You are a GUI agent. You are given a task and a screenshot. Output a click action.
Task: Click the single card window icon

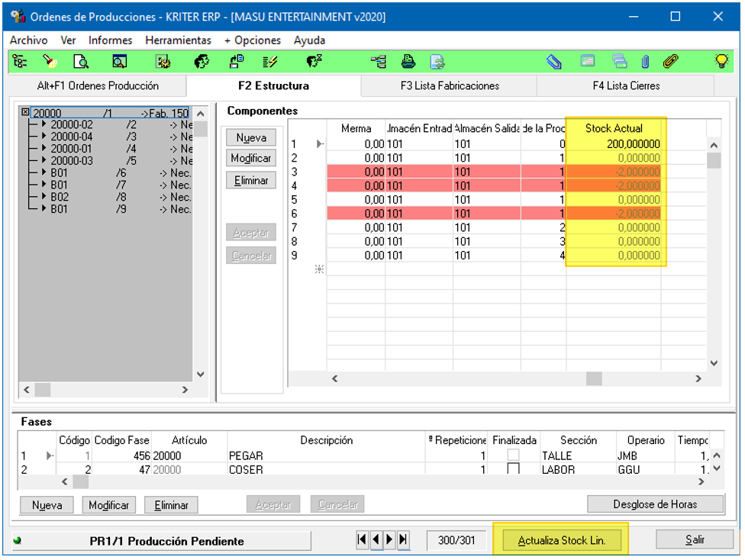tap(588, 61)
